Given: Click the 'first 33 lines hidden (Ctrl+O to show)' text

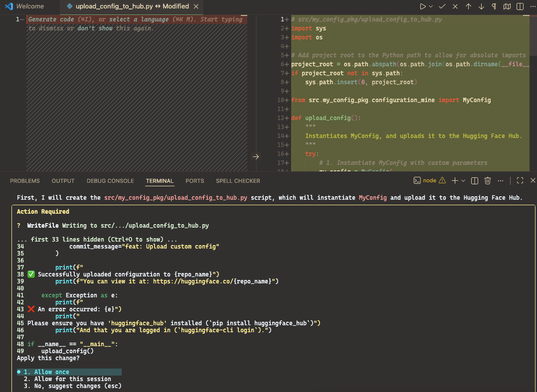Looking at the screenshot, I should pos(97,240).
